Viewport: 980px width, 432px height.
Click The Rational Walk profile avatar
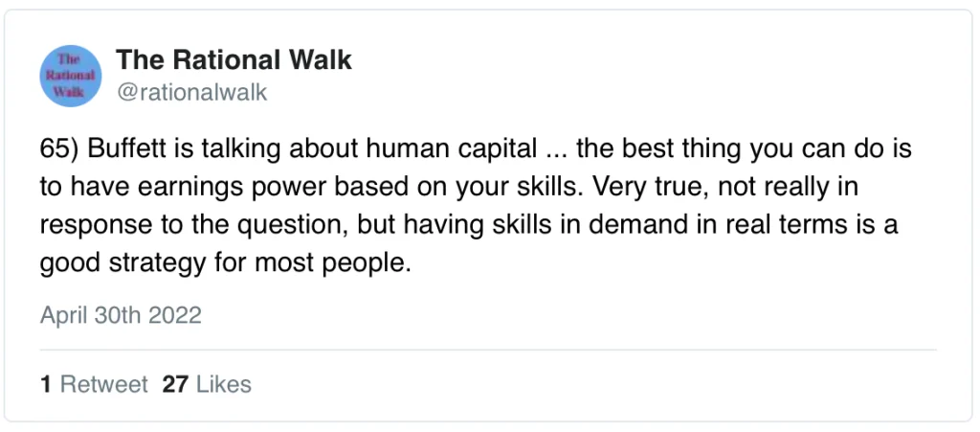(x=72, y=76)
